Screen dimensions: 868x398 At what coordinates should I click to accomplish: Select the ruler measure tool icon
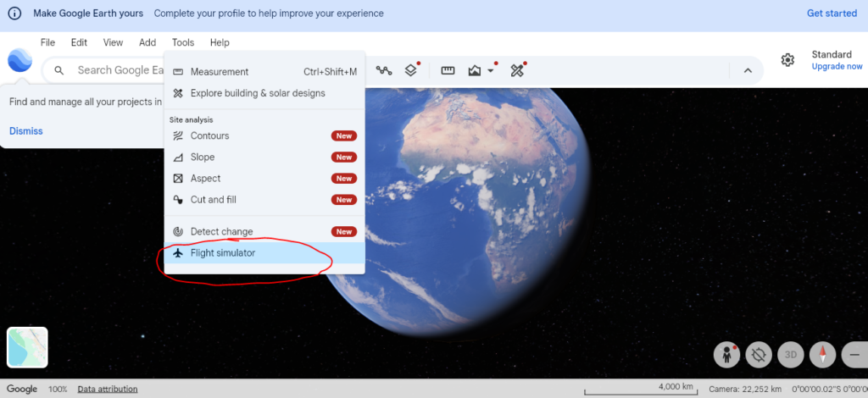point(448,70)
